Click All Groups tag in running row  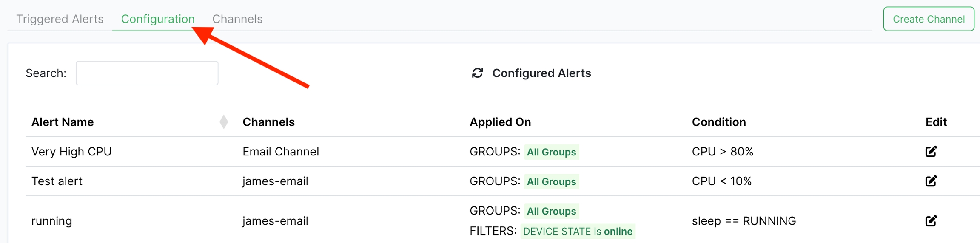pyautogui.click(x=551, y=211)
